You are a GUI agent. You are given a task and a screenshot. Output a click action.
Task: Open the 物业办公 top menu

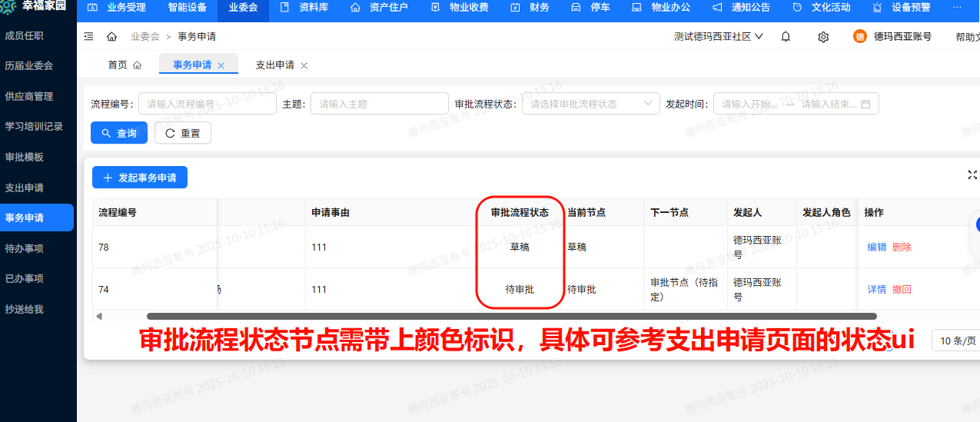tap(661, 8)
